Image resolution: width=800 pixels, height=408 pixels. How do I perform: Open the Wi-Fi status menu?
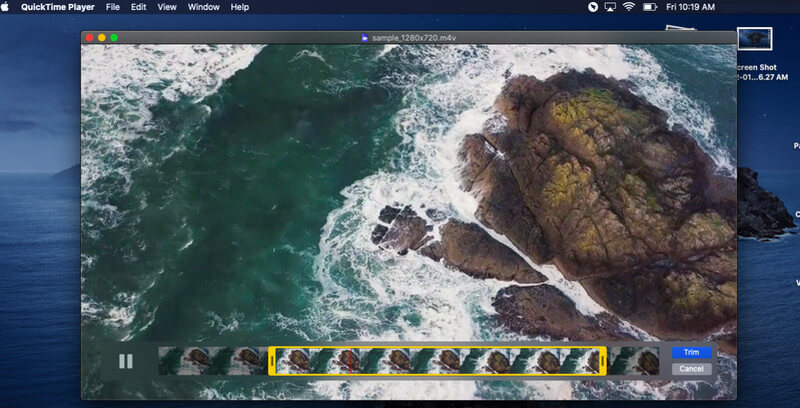pyautogui.click(x=629, y=7)
